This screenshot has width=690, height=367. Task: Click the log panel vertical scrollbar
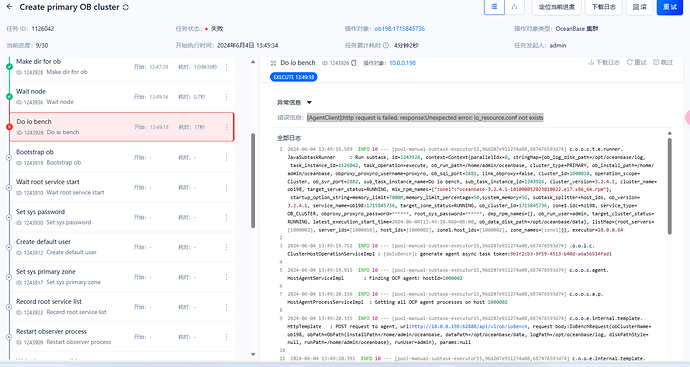click(670, 186)
